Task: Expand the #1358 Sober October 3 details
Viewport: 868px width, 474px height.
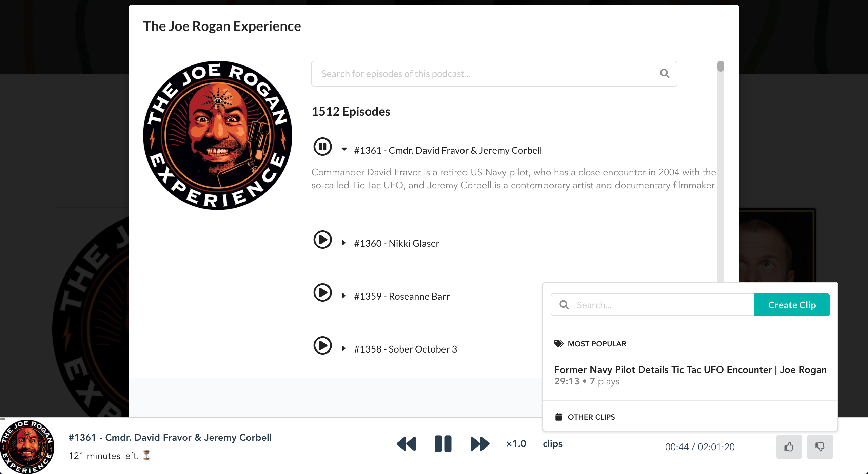Action: 344,349
